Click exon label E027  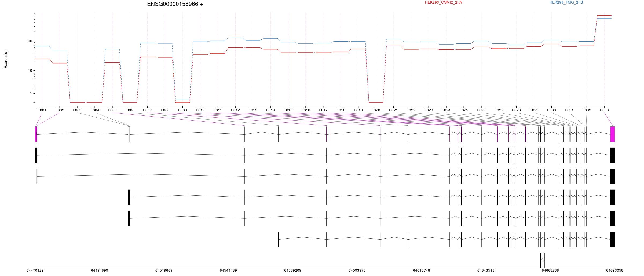tap(499, 110)
